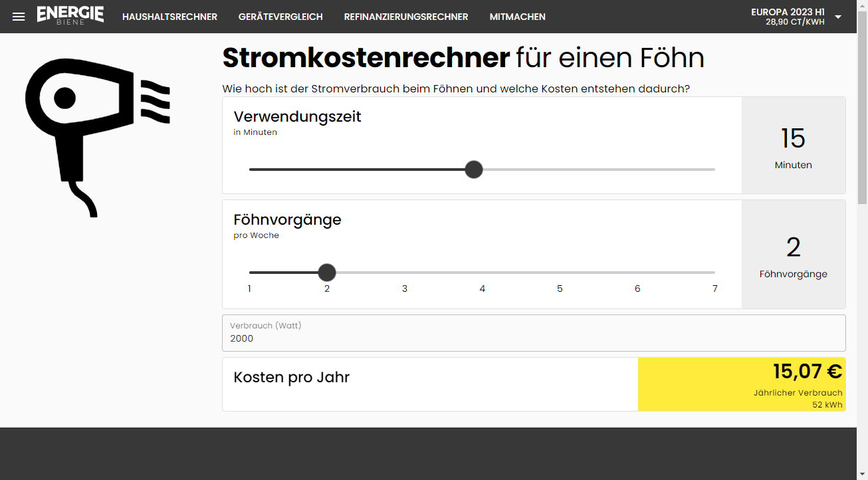Set Föhnvorgänge slider to 4
868x480 pixels.
pos(483,273)
